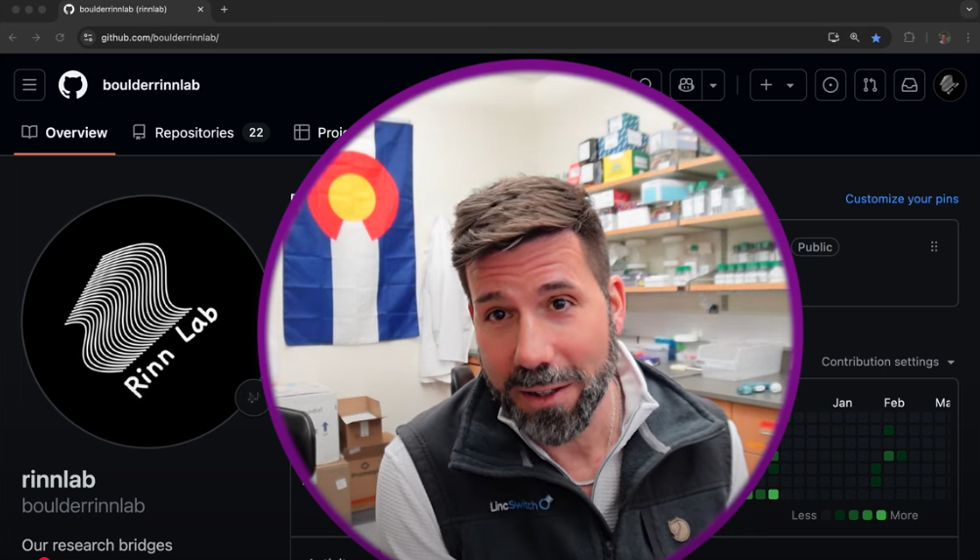Expand the Copilot dropdown arrow
Image resolution: width=980 pixels, height=560 pixels.
(x=713, y=85)
